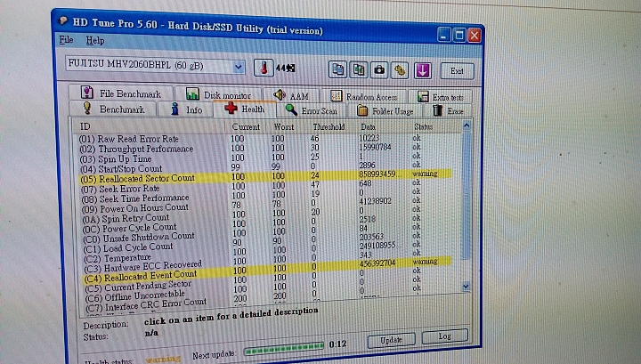Copy text to clipboard toolbar icon
The image size is (641, 364).
tap(337, 69)
